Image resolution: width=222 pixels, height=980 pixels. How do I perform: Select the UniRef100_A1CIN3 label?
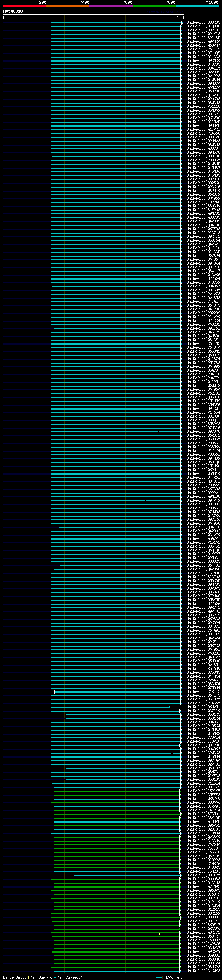pyautogui.click(x=203, y=883)
